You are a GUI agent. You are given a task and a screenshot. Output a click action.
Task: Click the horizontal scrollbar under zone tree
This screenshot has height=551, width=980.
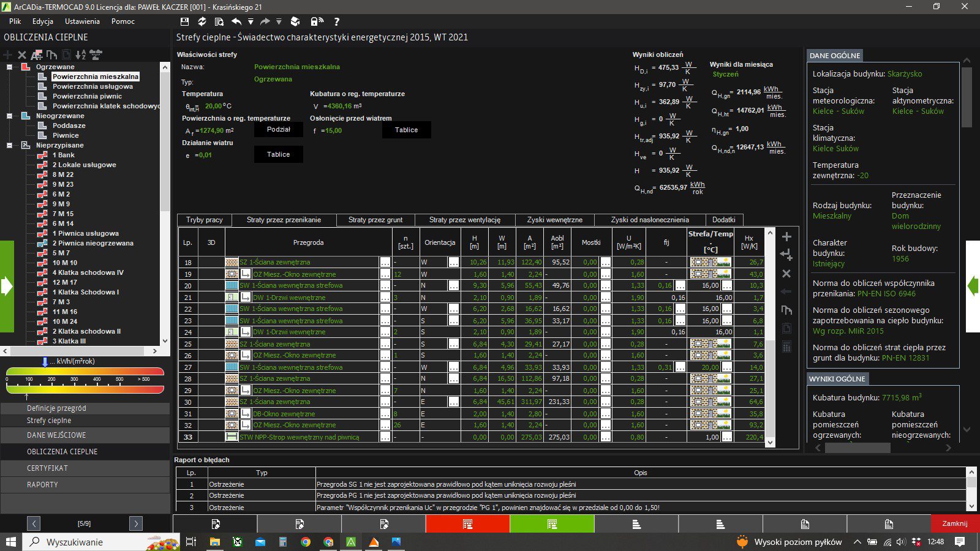[x=80, y=351]
